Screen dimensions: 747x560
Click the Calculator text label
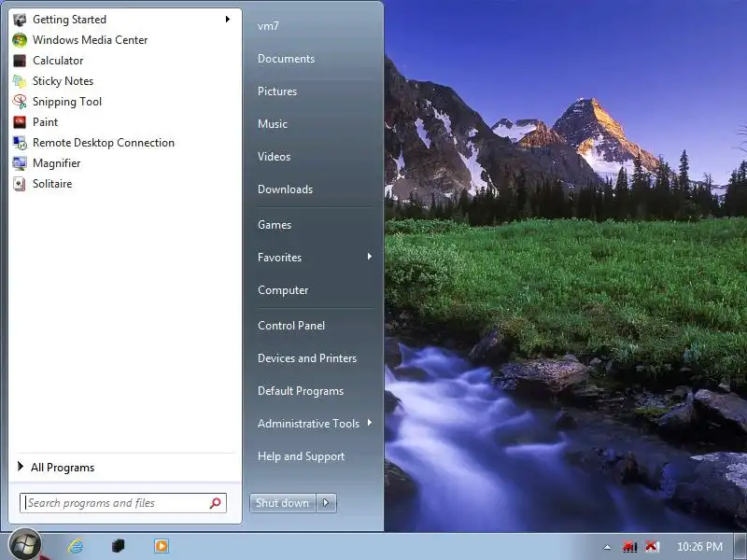tap(58, 61)
